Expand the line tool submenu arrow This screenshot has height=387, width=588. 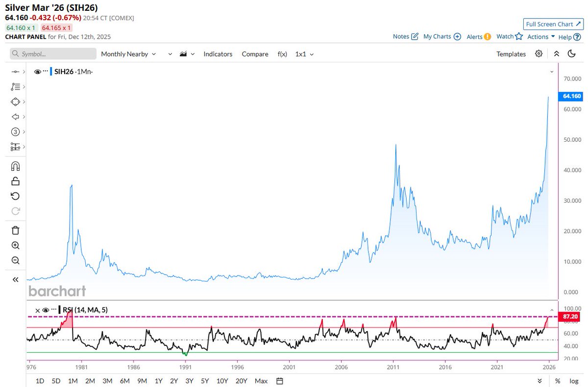[24, 72]
